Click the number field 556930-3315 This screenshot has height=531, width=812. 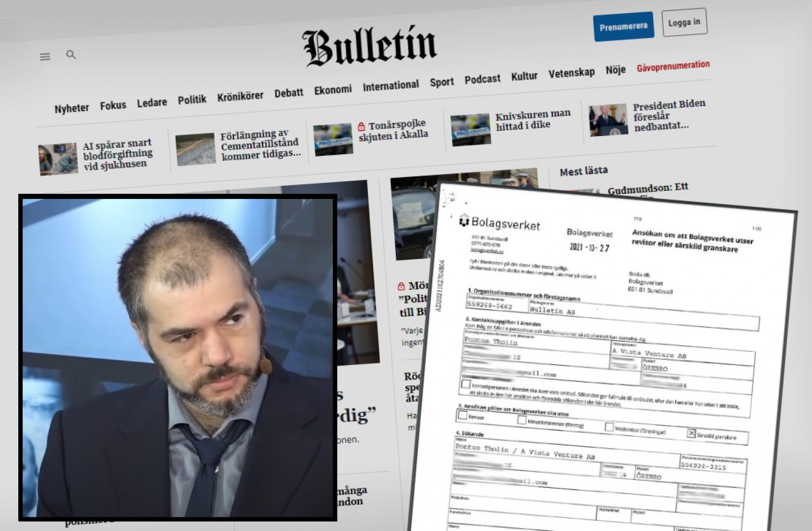pos(713,466)
